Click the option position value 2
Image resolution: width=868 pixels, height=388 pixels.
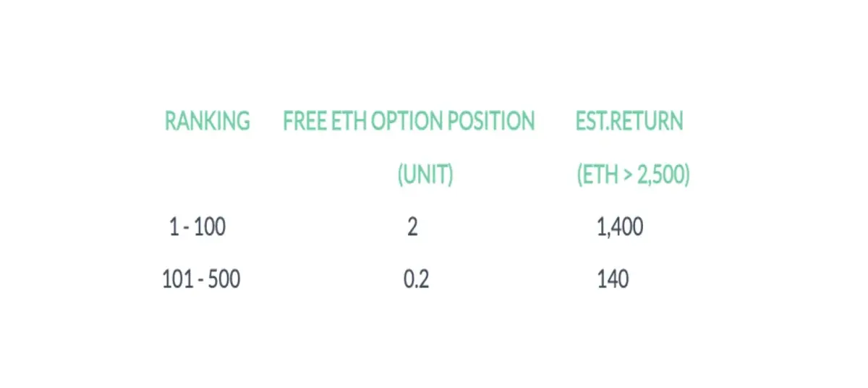click(412, 227)
